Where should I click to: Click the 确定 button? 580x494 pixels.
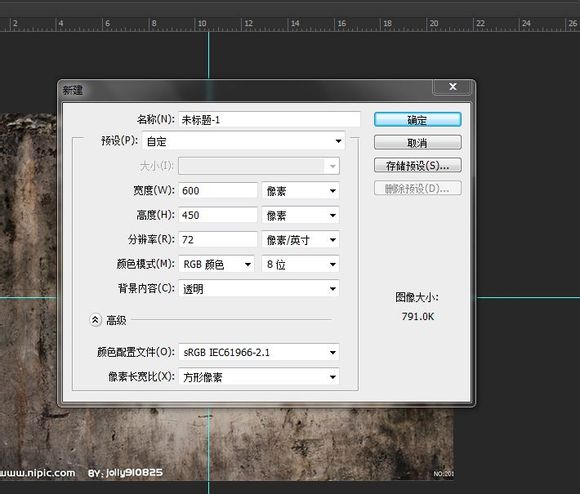pos(418,120)
